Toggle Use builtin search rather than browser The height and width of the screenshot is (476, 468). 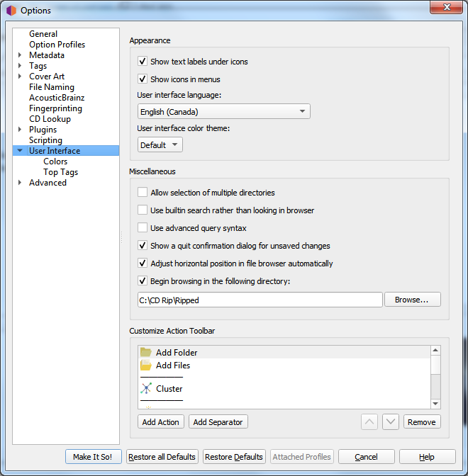click(143, 210)
